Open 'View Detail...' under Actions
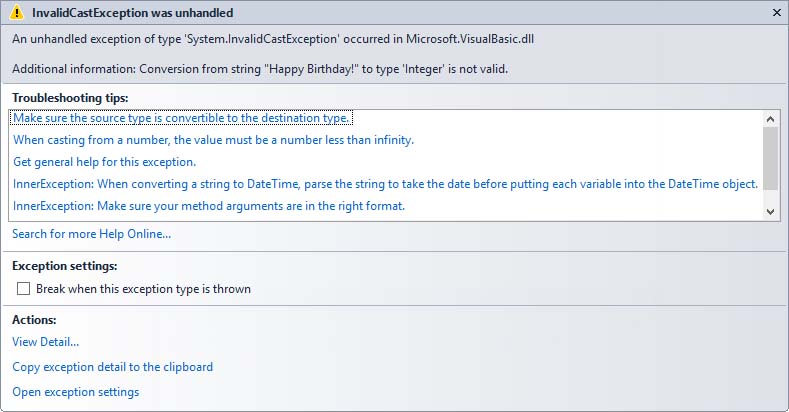Screen dimensions: 789x412 coord(46,342)
